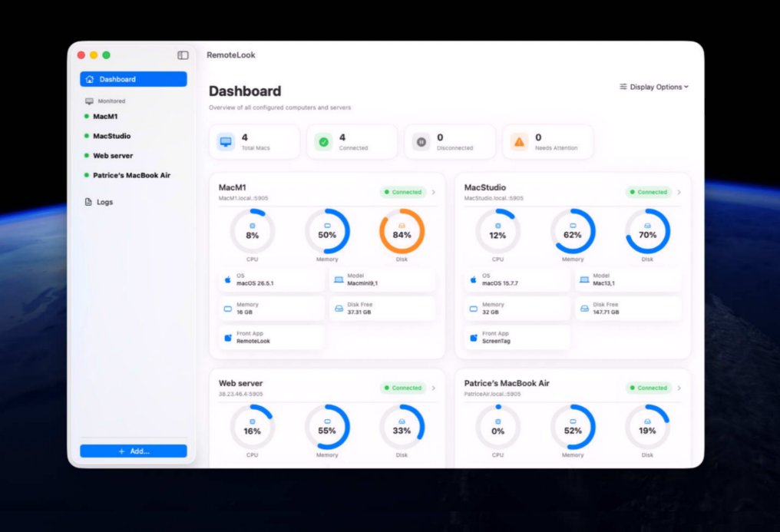Click Memory icon beside 16 GB
The height and width of the screenshot is (532, 780).
tap(227, 309)
